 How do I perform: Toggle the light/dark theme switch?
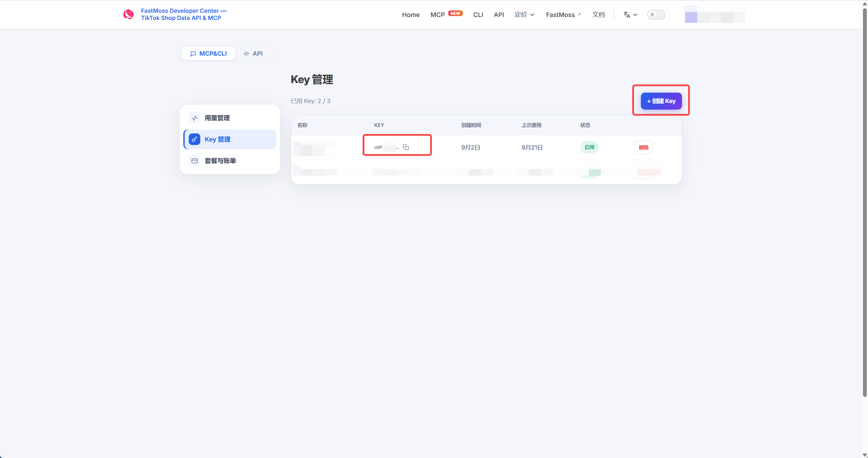[x=656, y=15]
